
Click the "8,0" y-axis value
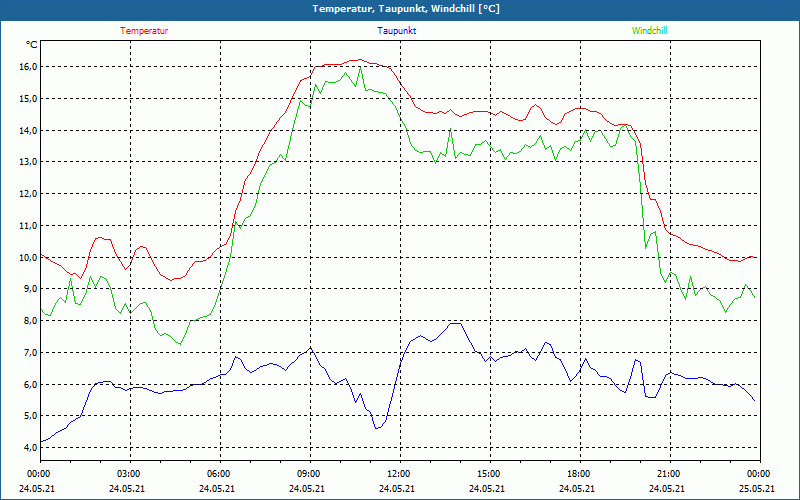[31, 320]
